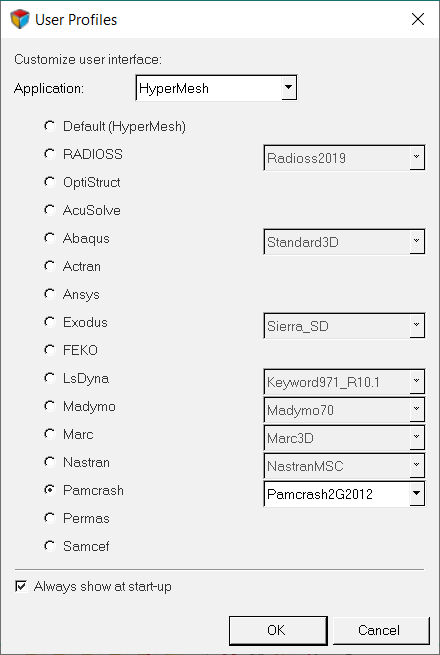The height and width of the screenshot is (655, 440).
Task: Click the HyperWorks cube icon in title bar
Action: point(20,19)
